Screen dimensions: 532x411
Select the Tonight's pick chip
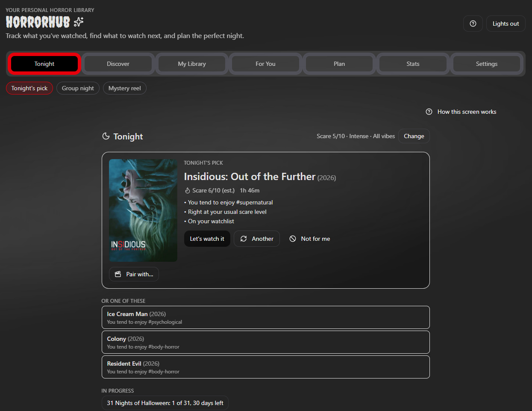pos(29,88)
